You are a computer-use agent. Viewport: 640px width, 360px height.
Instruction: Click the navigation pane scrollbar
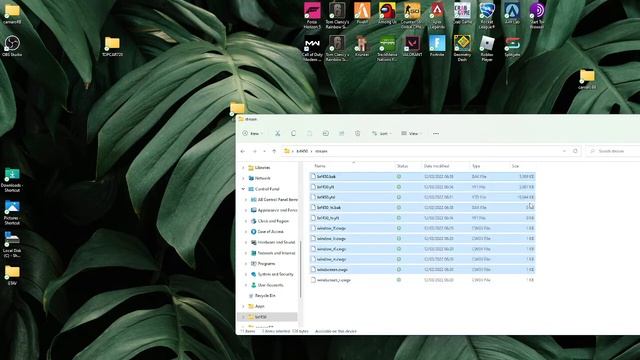301,269
